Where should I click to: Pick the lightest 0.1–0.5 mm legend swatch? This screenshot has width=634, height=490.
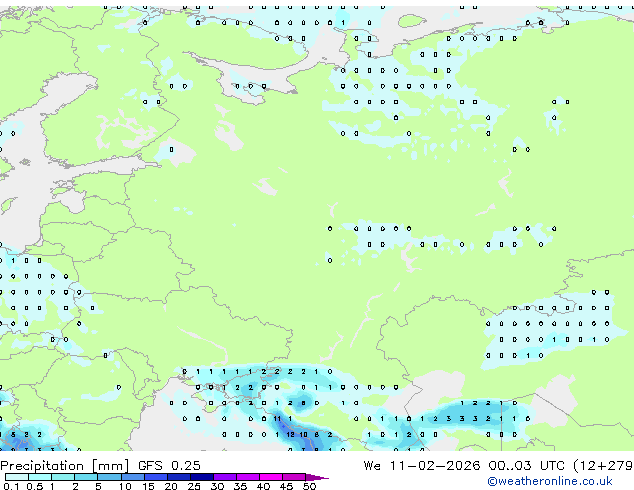[17, 477]
